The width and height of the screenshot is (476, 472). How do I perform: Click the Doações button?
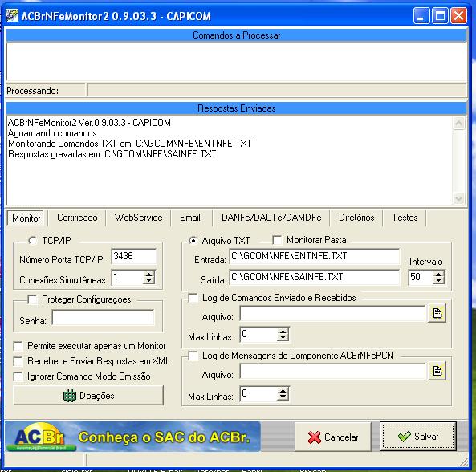click(88, 396)
